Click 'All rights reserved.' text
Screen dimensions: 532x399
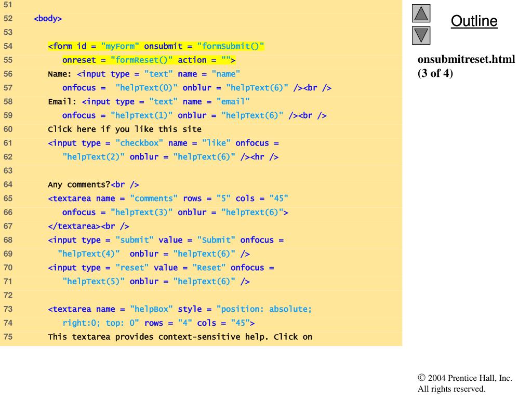451,389
